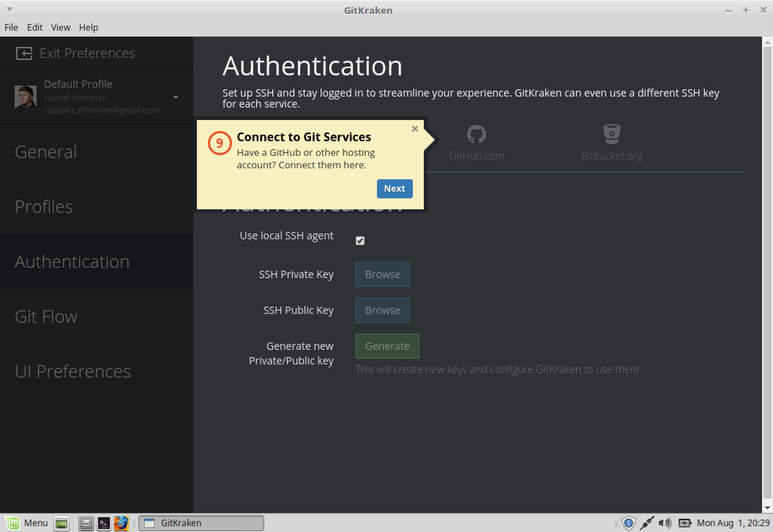This screenshot has height=532, width=773.
Task: Open the window menu arrow in title bar
Action: click(10, 9)
